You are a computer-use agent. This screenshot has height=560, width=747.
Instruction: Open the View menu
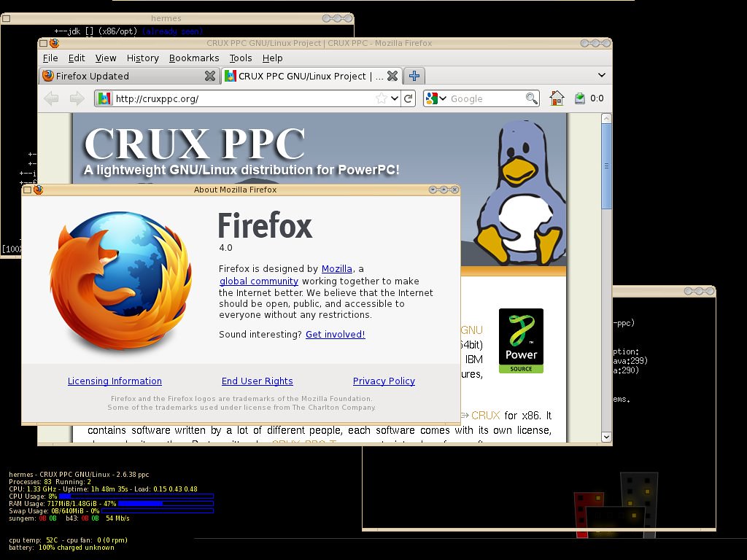(105, 58)
